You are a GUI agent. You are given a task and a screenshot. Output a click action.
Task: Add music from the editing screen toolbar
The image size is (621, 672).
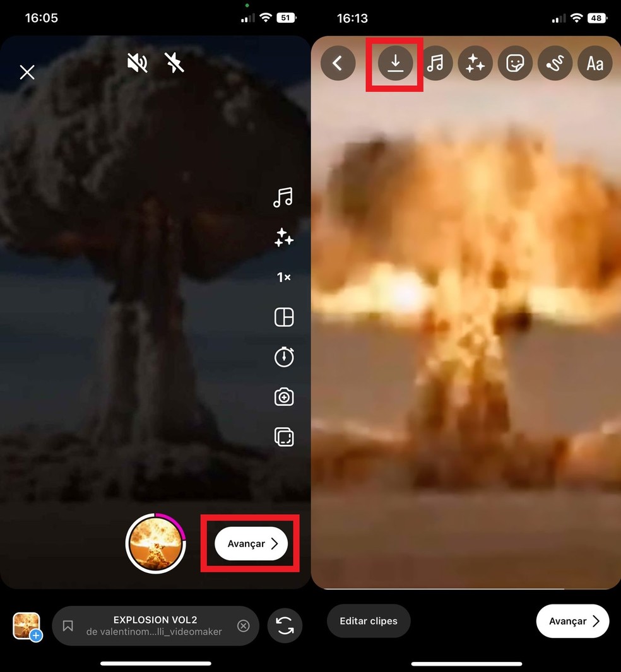click(x=435, y=63)
